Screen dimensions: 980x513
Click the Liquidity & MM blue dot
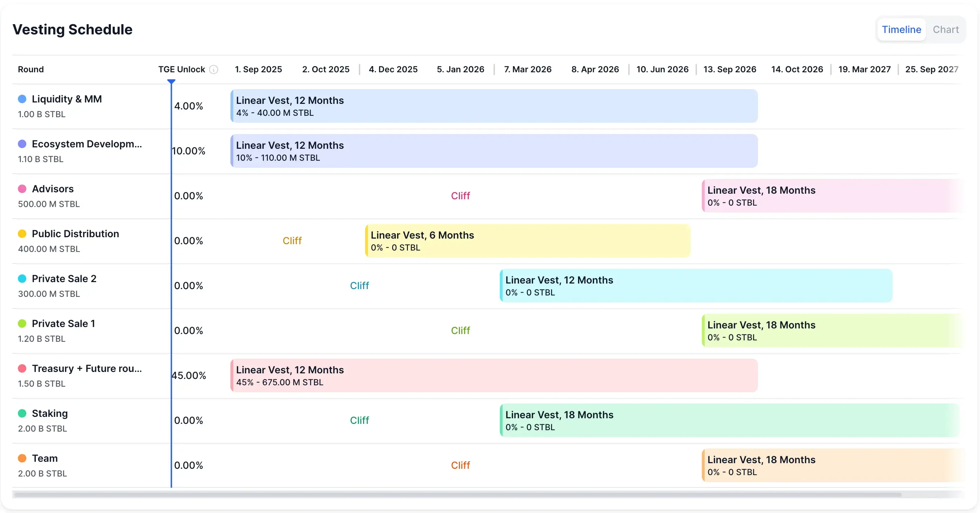click(x=22, y=99)
